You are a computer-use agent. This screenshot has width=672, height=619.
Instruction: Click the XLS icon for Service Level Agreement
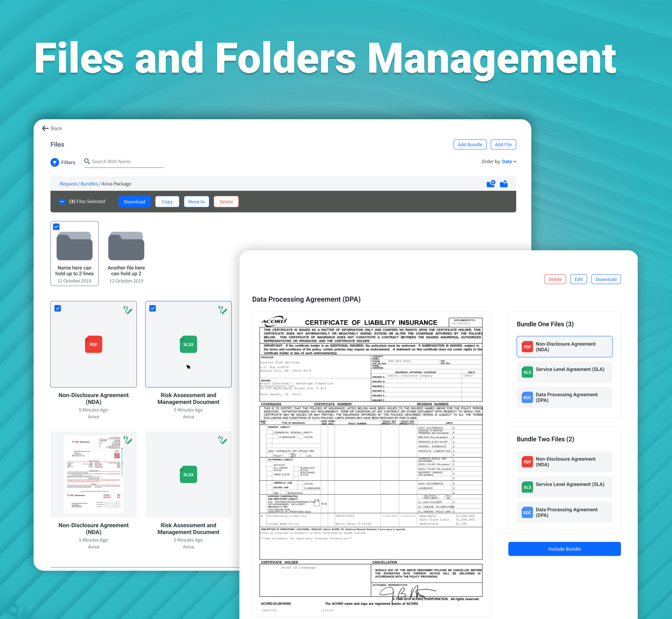527,372
